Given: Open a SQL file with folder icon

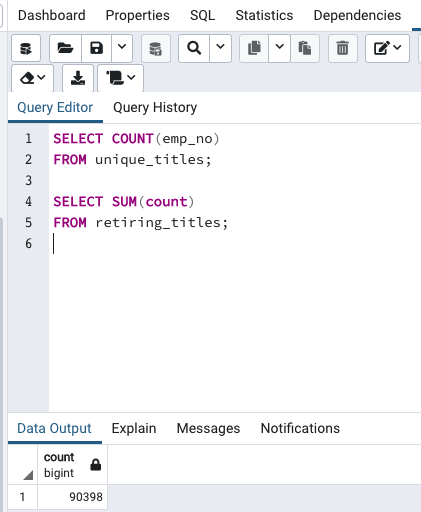Looking at the screenshot, I should (65, 48).
